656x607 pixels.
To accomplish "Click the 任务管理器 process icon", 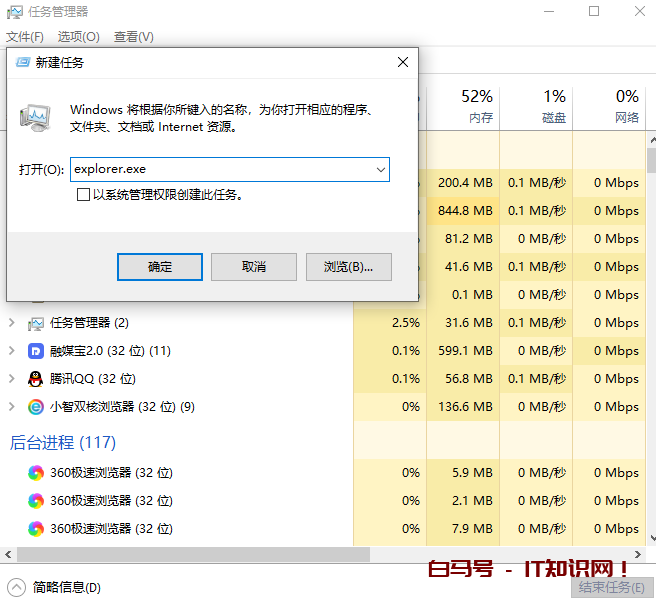I will (36, 323).
